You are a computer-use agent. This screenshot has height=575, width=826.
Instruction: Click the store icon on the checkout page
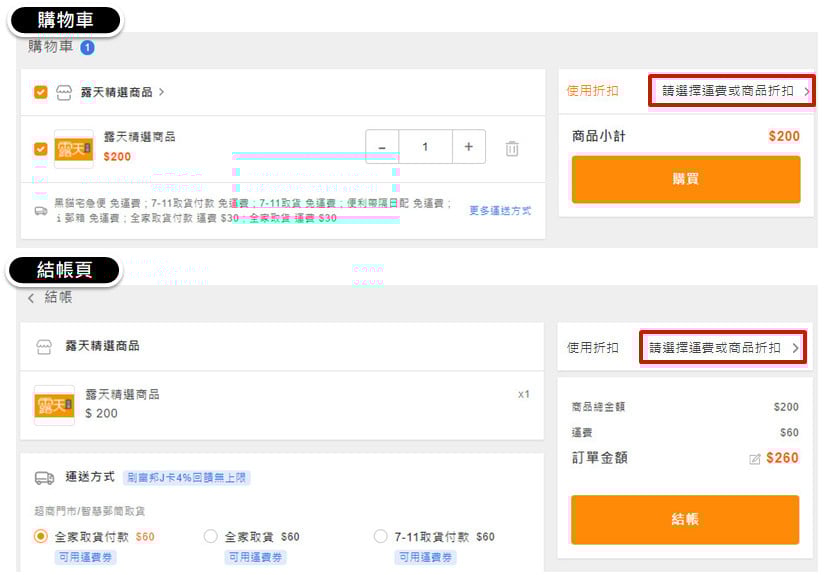click(44, 346)
